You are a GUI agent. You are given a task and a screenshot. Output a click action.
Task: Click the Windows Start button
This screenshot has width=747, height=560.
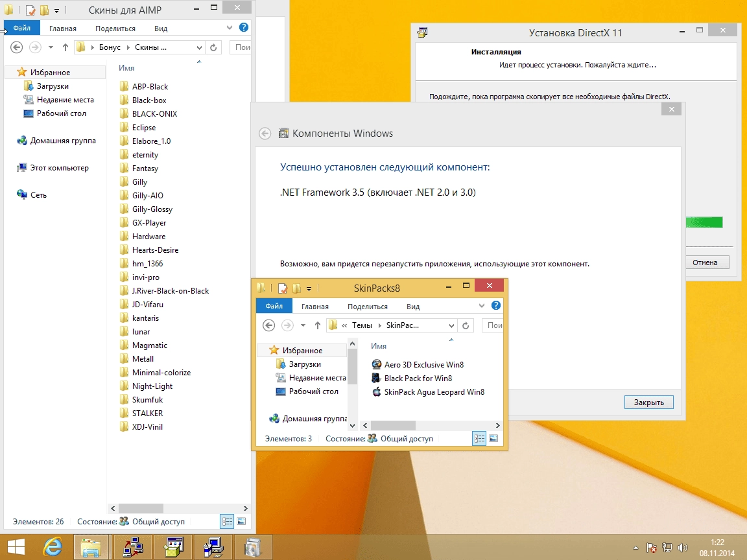point(16,547)
